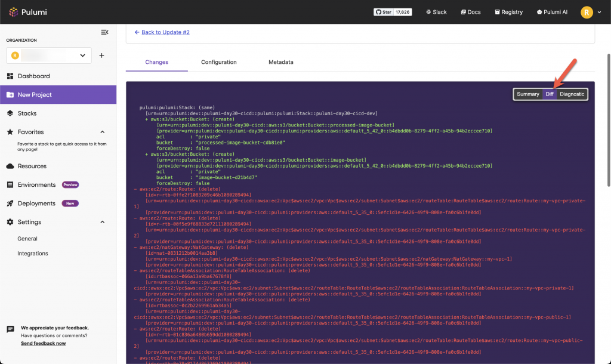Select New Project in the sidebar
This screenshot has width=611, height=364.
point(58,95)
